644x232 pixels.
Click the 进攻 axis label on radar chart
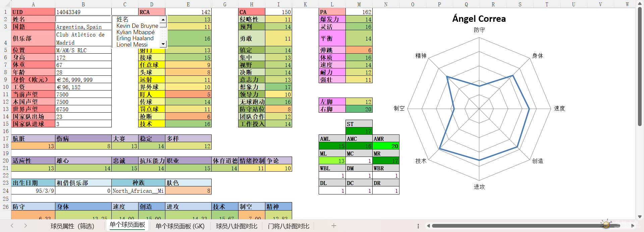point(479,187)
